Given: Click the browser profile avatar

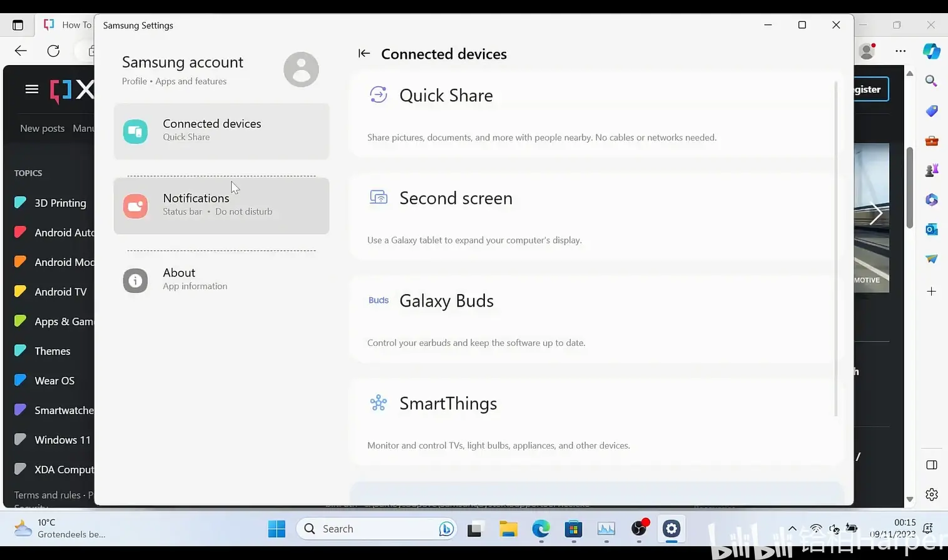Looking at the screenshot, I should (867, 51).
